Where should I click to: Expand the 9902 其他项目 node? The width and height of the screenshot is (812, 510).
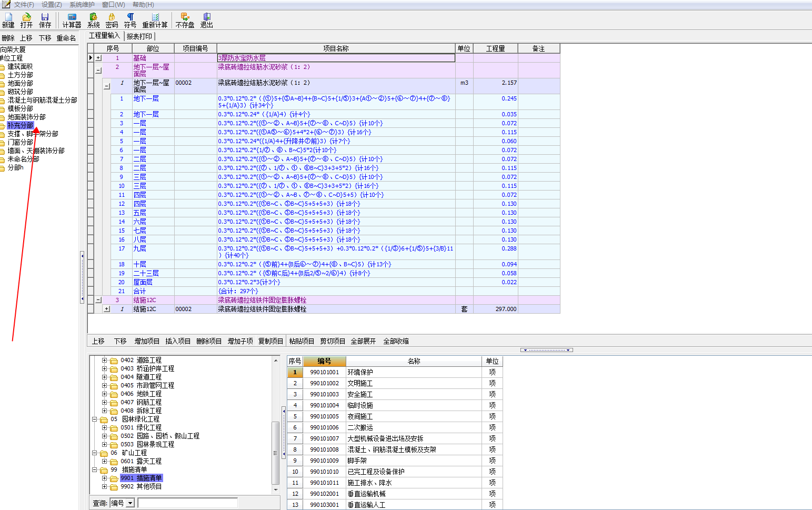(104, 487)
